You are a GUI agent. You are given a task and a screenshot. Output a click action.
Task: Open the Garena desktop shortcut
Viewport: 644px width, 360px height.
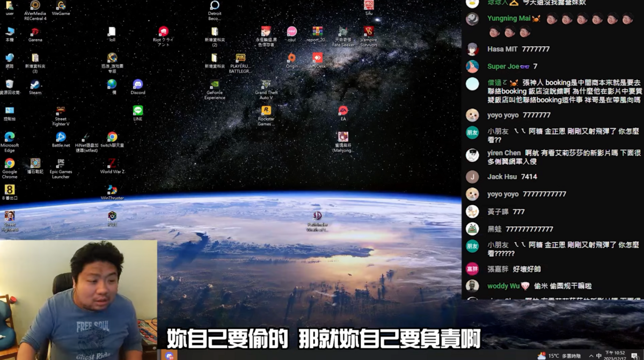click(x=35, y=34)
